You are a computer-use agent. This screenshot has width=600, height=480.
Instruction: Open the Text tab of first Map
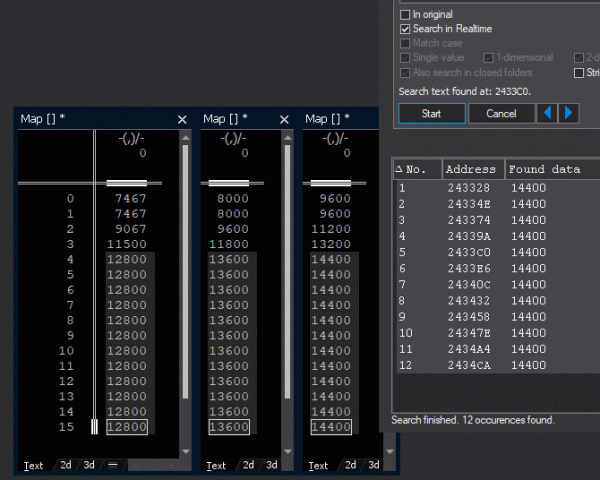34,465
